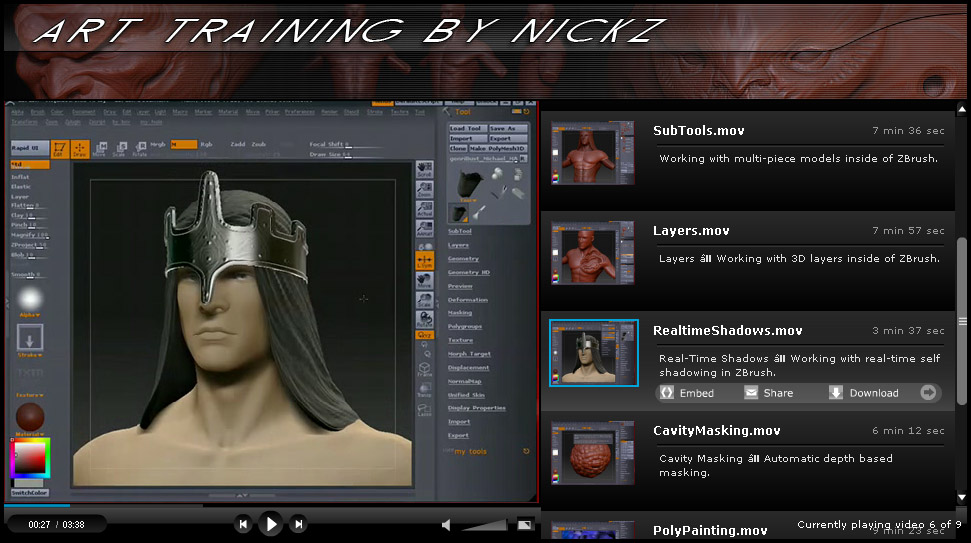Image resolution: width=971 pixels, height=543 pixels.
Task: Select the Std brush
Action: (x=30, y=165)
